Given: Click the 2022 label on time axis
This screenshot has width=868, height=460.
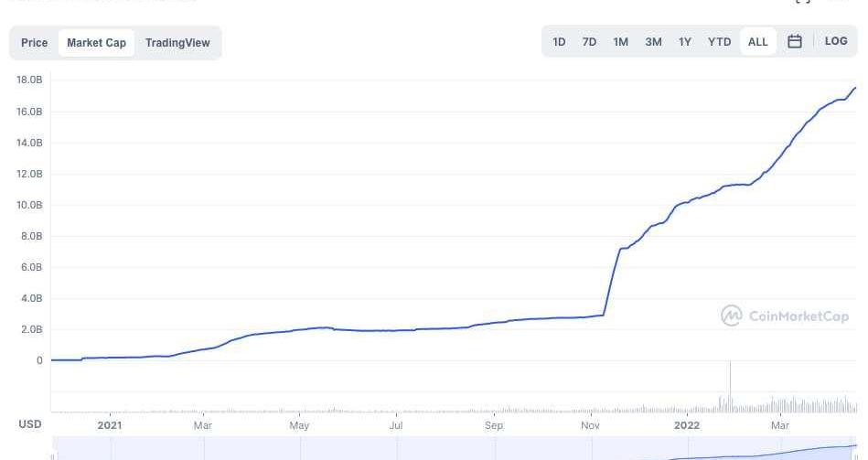Looking at the screenshot, I should pyautogui.click(x=687, y=425).
